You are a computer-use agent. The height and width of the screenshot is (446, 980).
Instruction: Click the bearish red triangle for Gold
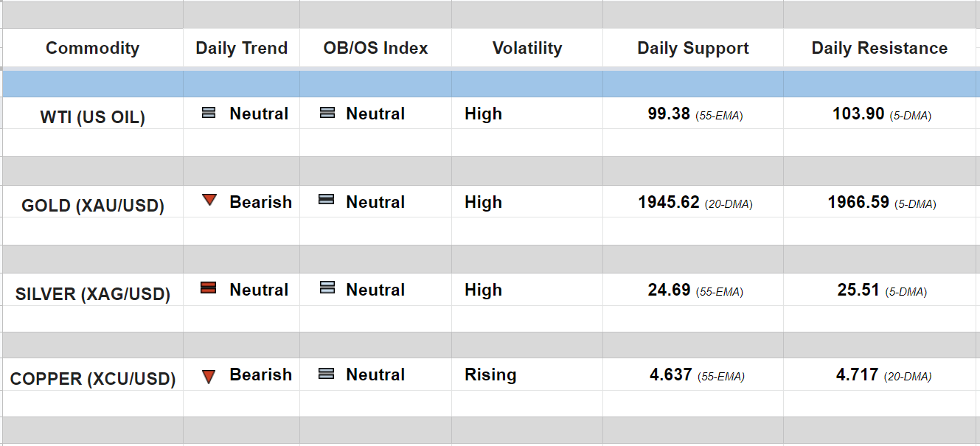[x=209, y=200]
